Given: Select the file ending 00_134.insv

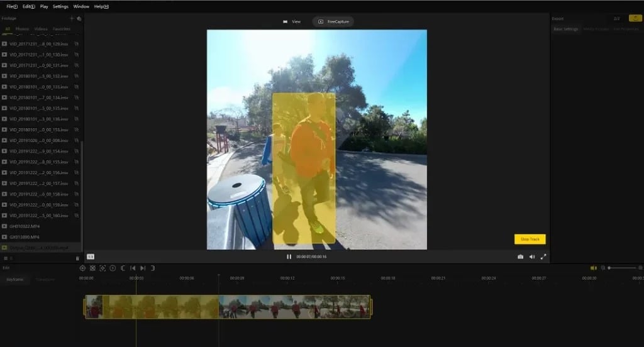Looking at the screenshot, I should [x=40, y=97].
